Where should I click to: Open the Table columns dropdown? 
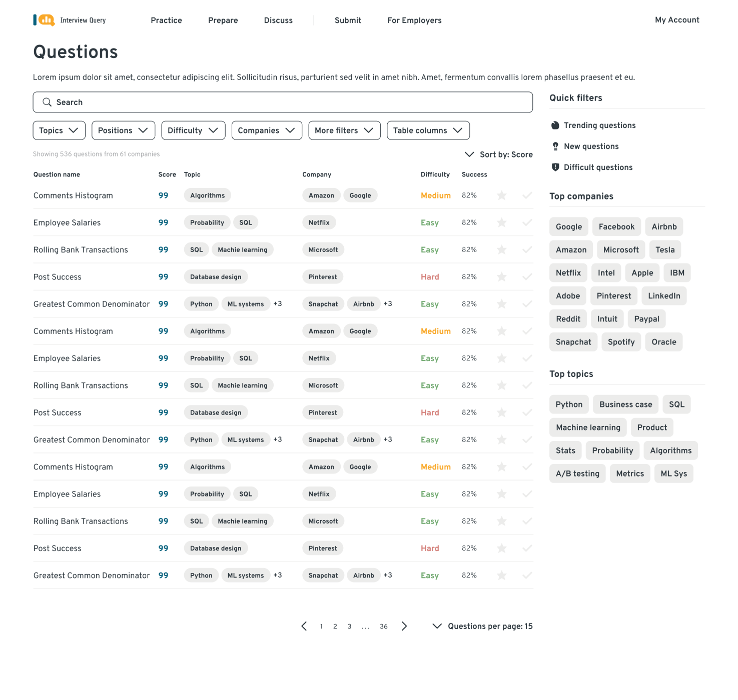click(428, 130)
